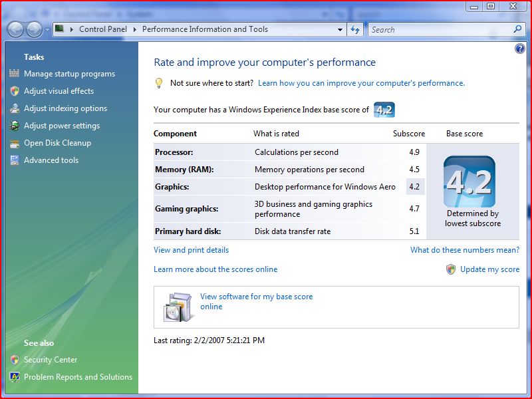Select the Primary hard disk row label
Image resolution: width=532 pixels, height=399 pixels.
[x=188, y=231]
